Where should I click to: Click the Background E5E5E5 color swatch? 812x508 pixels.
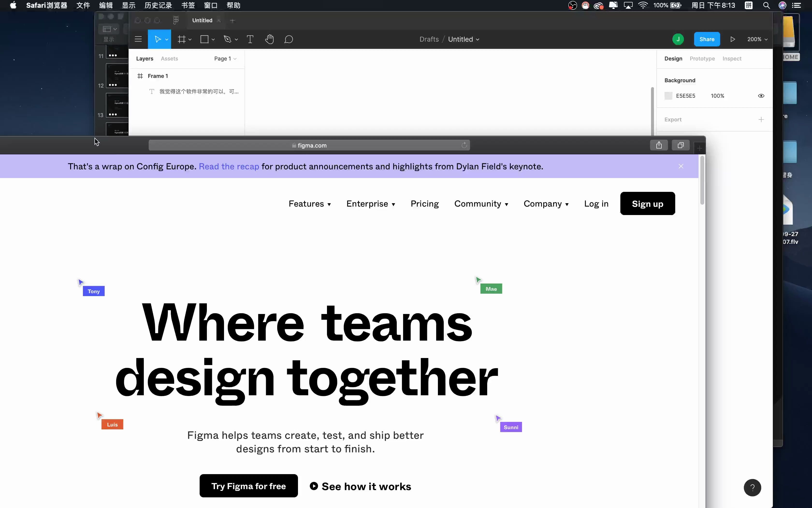pos(668,96)
